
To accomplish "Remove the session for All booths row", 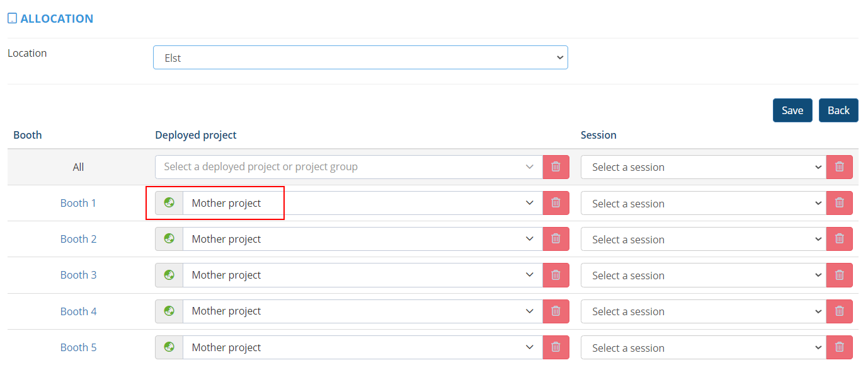I will click(x=839, y=167).
